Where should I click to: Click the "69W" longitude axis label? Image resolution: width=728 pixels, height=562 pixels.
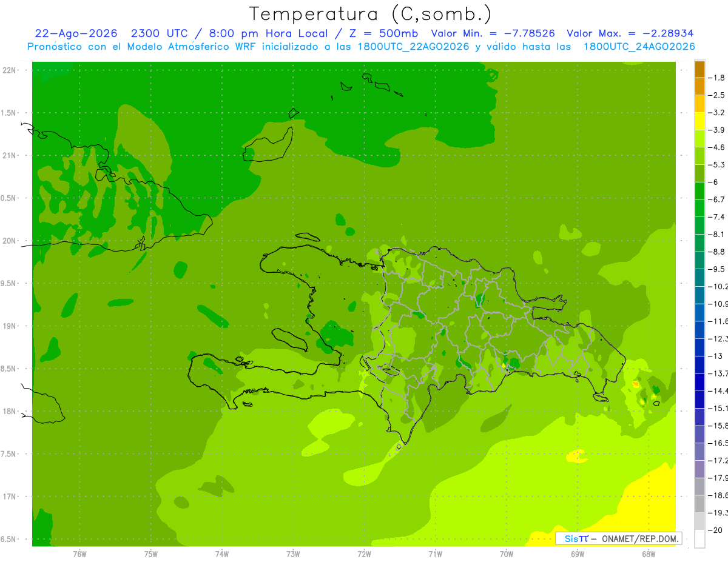pos(578,554)
